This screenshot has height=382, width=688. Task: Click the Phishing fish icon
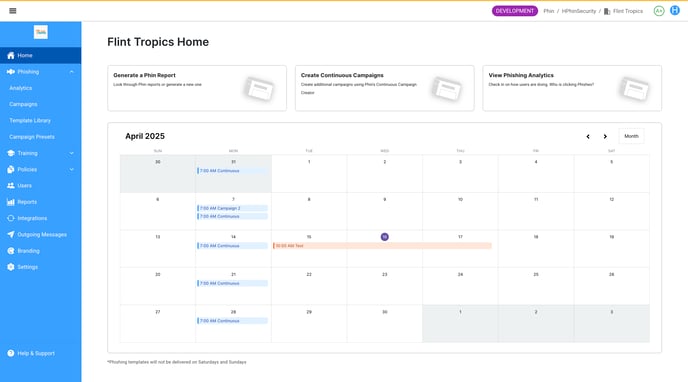(11, 71)
